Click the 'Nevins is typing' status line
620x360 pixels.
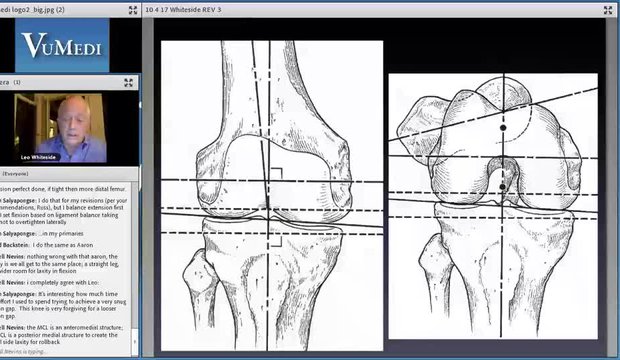pyautogui.click(x=24, y=351)
